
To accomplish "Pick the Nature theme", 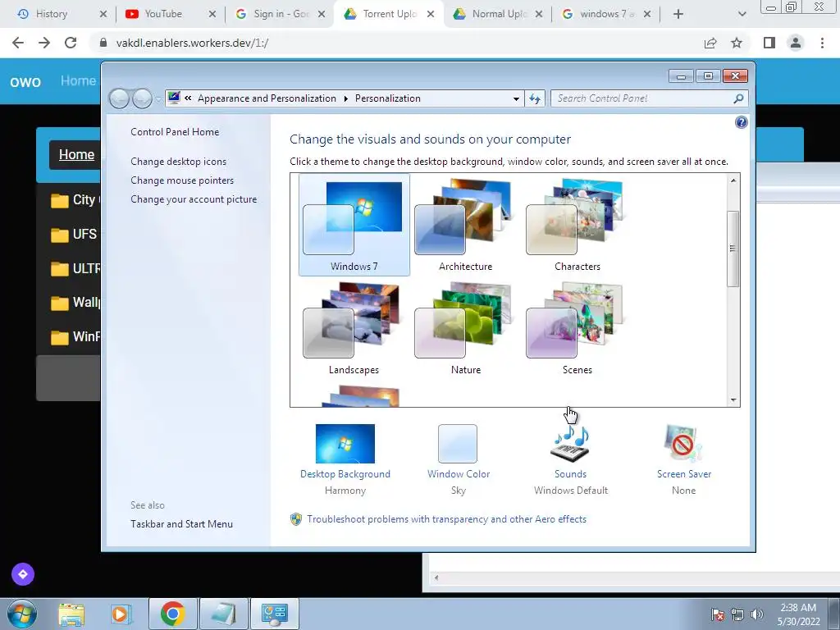I will pyautogui.click(x=465, y=328).
